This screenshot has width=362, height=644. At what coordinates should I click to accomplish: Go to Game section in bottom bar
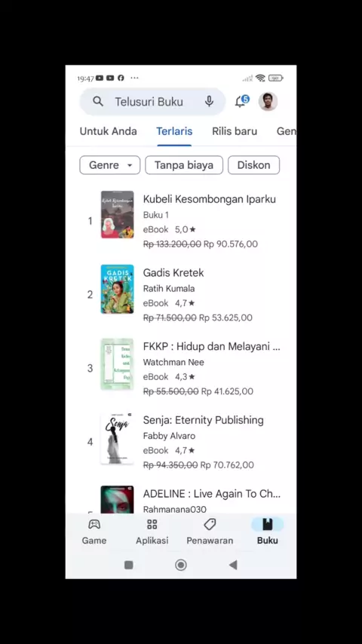94,532
